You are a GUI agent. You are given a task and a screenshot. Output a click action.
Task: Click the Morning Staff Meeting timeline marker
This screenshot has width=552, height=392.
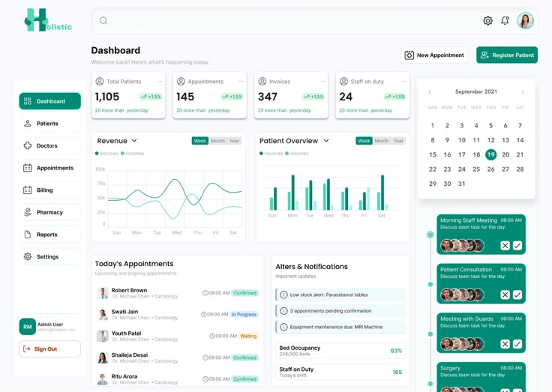pyautogui.click(x=430, y=235)
